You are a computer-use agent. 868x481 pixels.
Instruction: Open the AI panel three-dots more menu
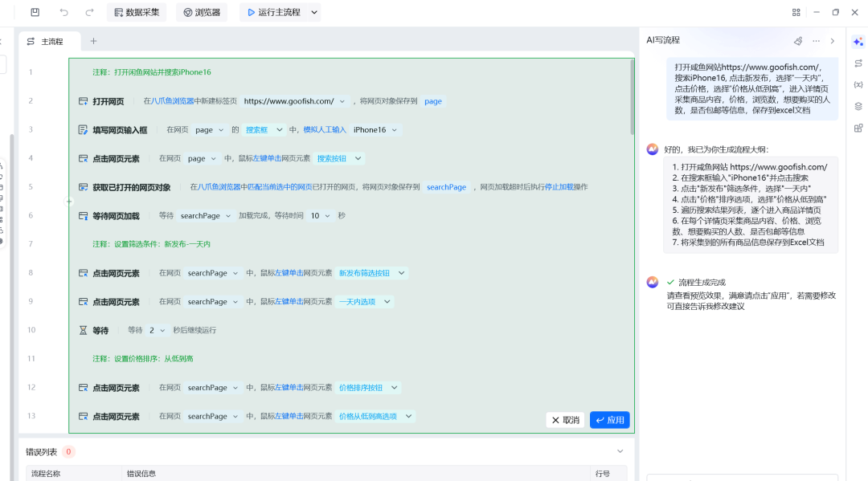(816, 41)
